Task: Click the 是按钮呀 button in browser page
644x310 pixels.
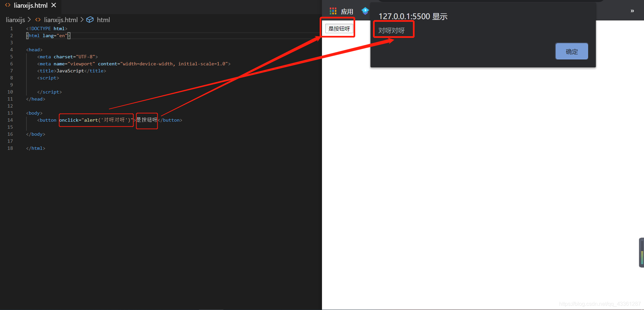Action: coord(339,28)
